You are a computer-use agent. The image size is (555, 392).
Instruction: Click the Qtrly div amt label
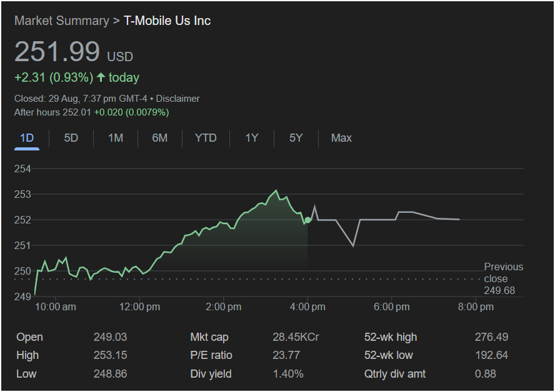(x=395, y=374)
